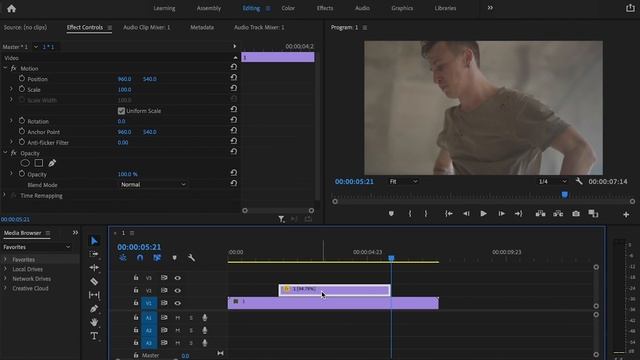Image resolution: width=640 pixels, height=360 pixels.
Task: Add marker in the timeline panel
Action: (174, 258)
